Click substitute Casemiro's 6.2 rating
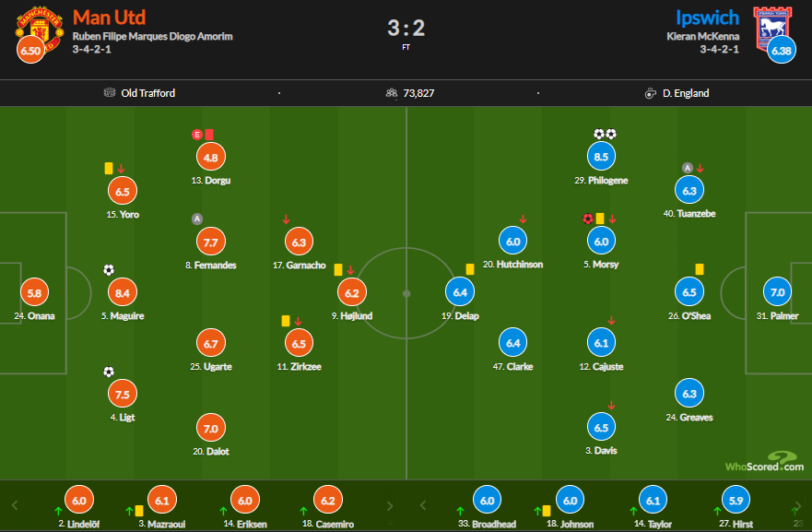Image resolution: width=812 pixels, height=532 pixels. [328, 500]
